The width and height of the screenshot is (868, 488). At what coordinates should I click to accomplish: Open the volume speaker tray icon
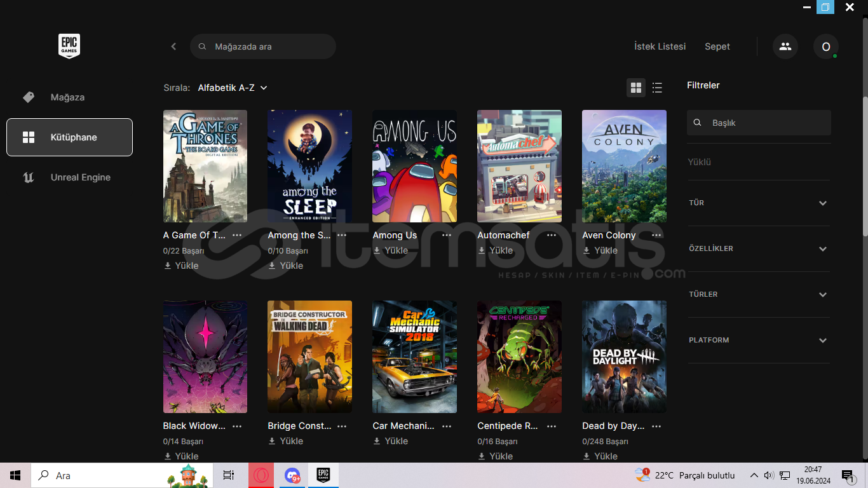pyautogui.click(x=769, y=475)
